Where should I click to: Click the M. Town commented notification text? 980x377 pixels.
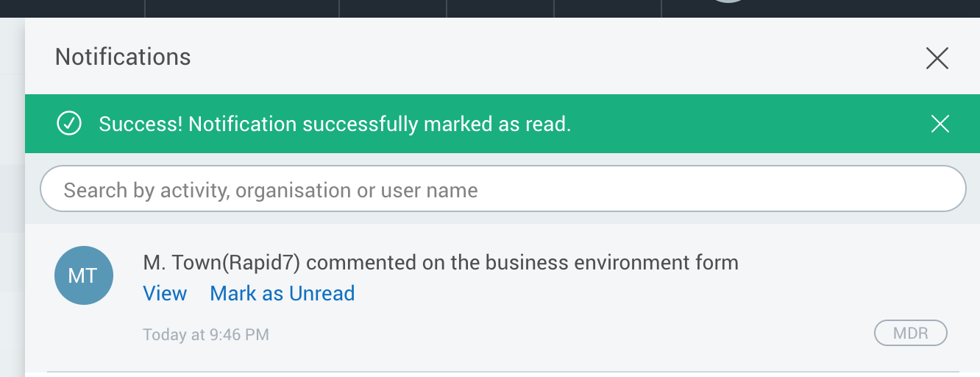tap(441, 262)
